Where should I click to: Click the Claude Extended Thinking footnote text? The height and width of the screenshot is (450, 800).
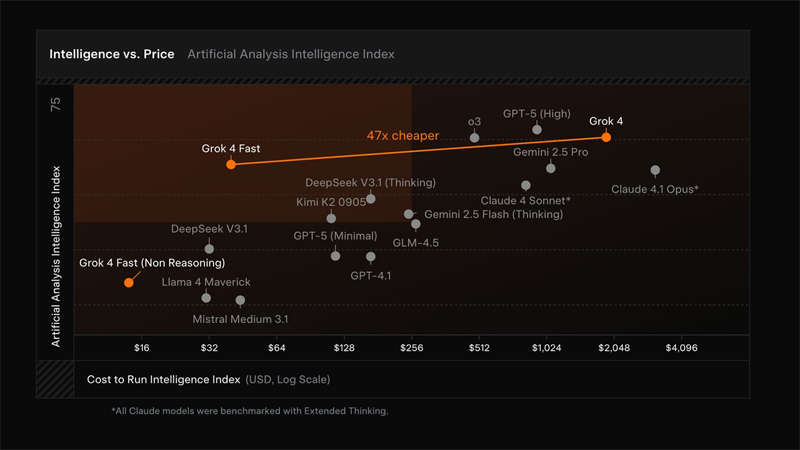[249, 411]
